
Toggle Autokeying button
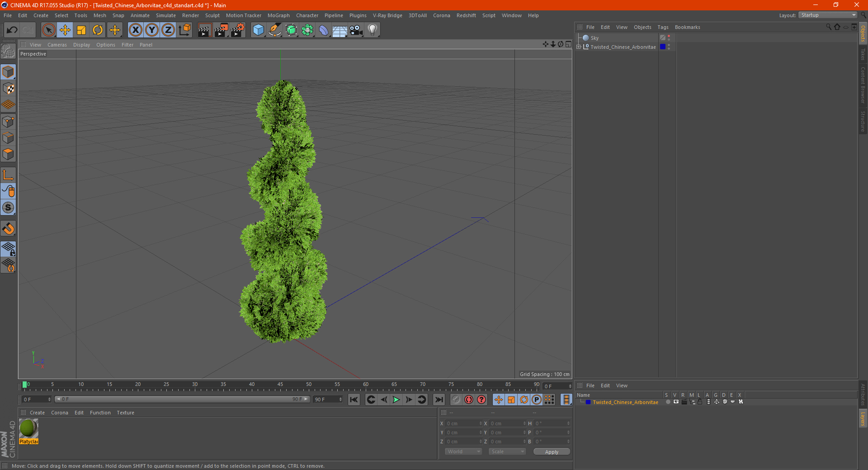click(469, 399)
